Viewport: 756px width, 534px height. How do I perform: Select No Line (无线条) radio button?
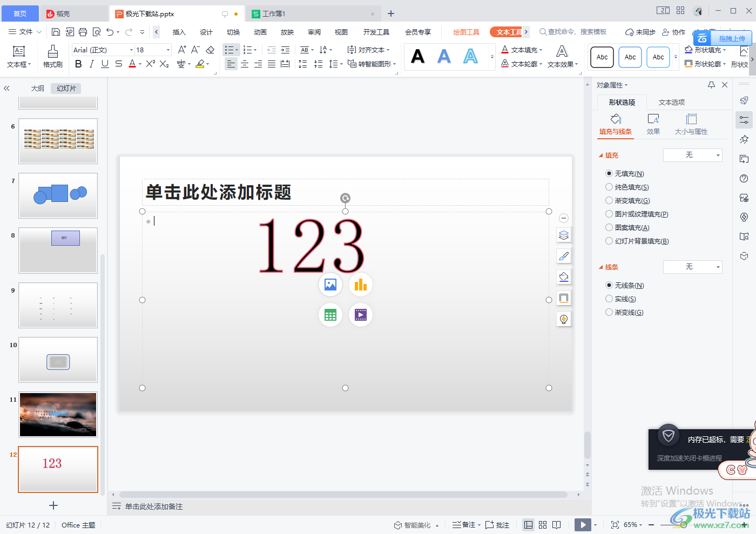[x=609, y=285]
